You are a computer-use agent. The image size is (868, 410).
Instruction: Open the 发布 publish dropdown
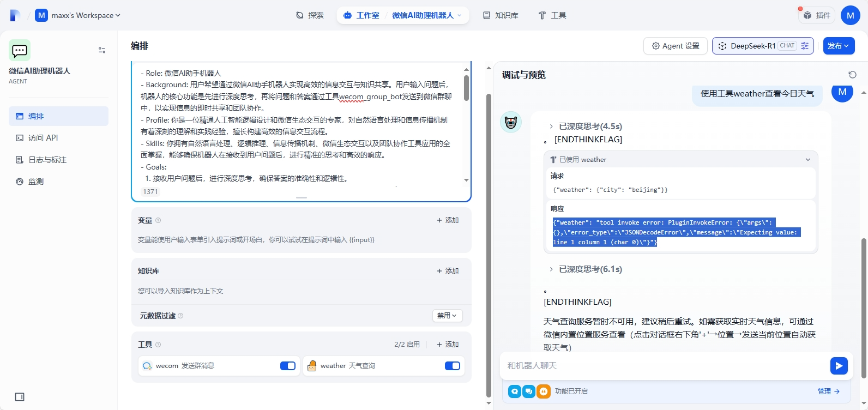click(839, 46)
